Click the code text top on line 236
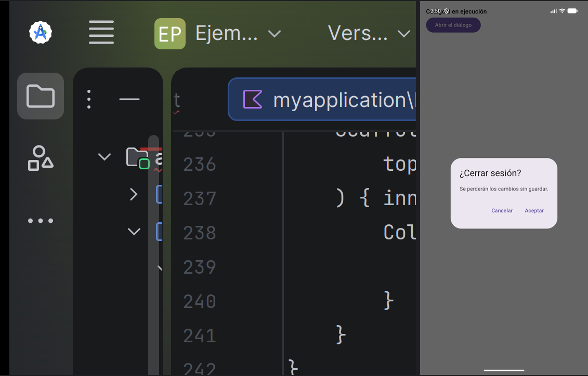Screen dimensions: 588x376 (x=399, y=165)
